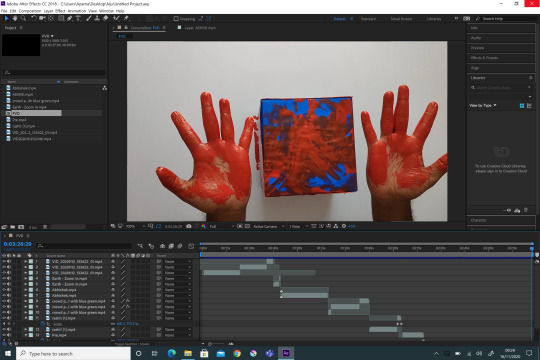Select the Pan Behind anchor point tool
This screenshot has width=540, height=360.
[51, 18]
